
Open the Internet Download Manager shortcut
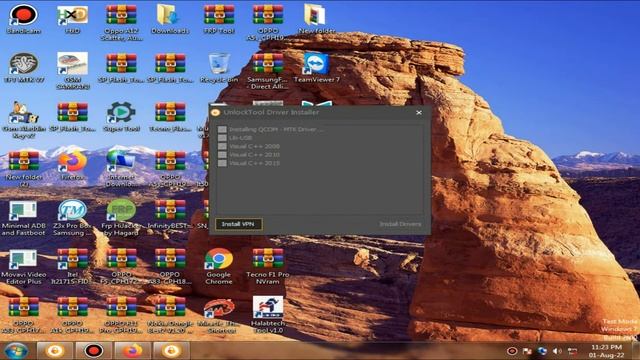(121, 169)
